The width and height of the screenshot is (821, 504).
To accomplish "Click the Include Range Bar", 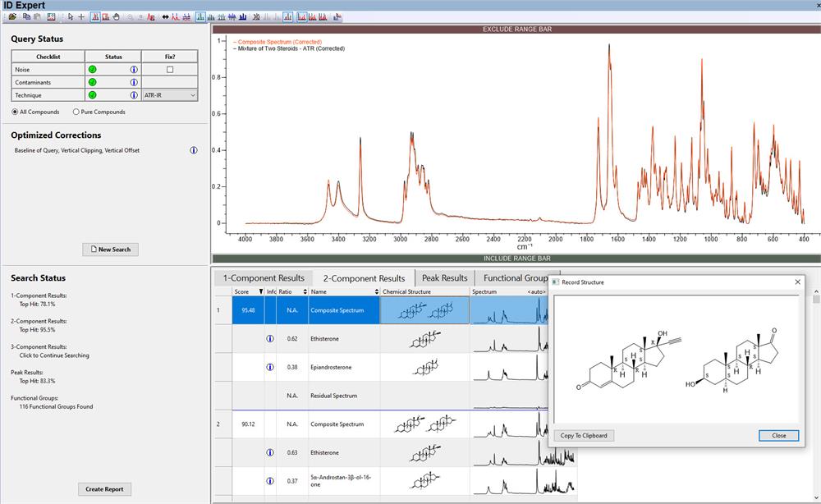I will pos(516,258).
